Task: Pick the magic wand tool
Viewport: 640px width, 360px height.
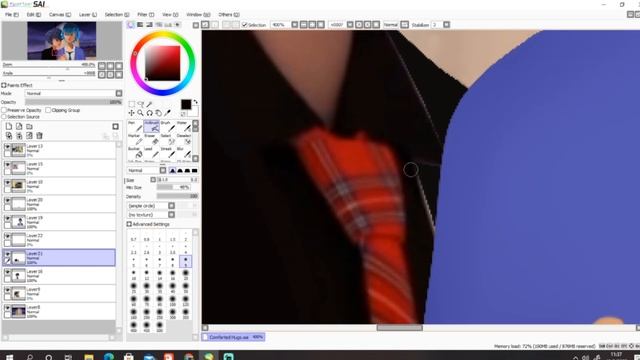Action: coord(149,104)
